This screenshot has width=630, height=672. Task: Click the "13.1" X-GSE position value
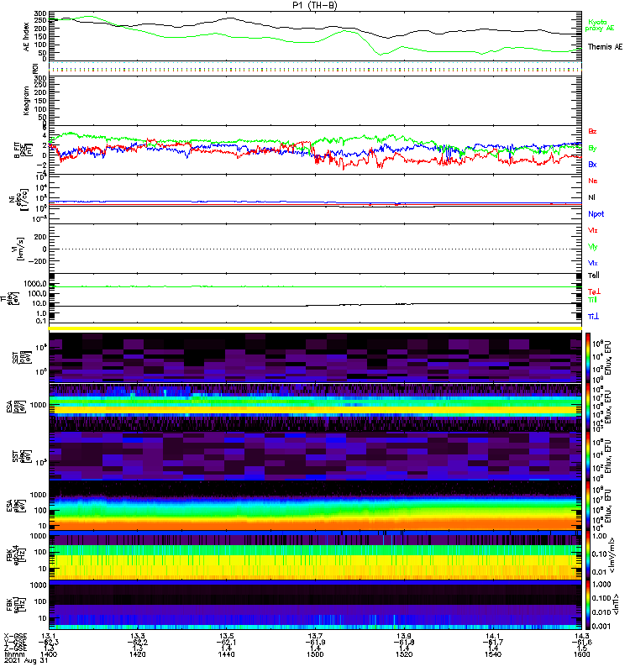pyautogui.click(x=49, y=636)
